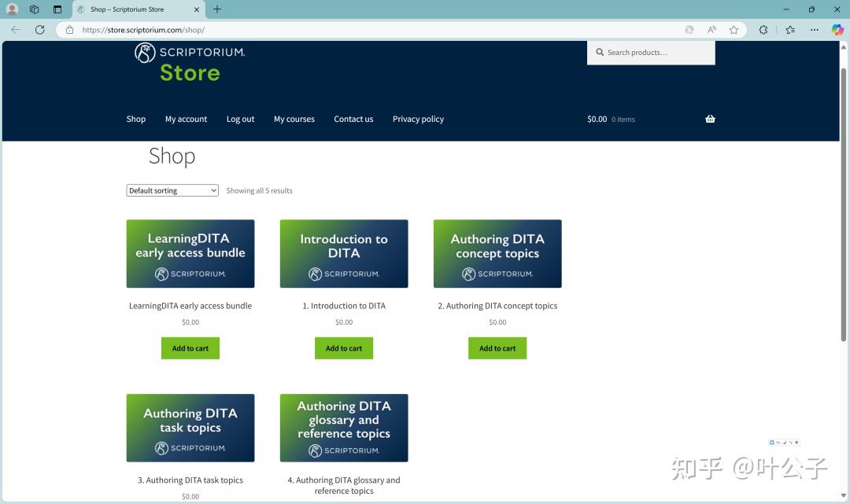Open 1. Introduction to DITA title link
The image size is (850, 504).
pos(344,306)
